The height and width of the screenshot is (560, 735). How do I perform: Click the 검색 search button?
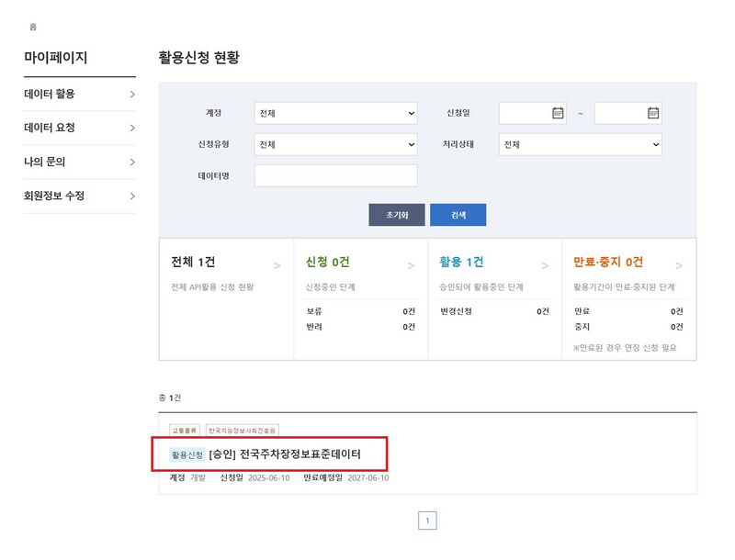pos(458,215)
